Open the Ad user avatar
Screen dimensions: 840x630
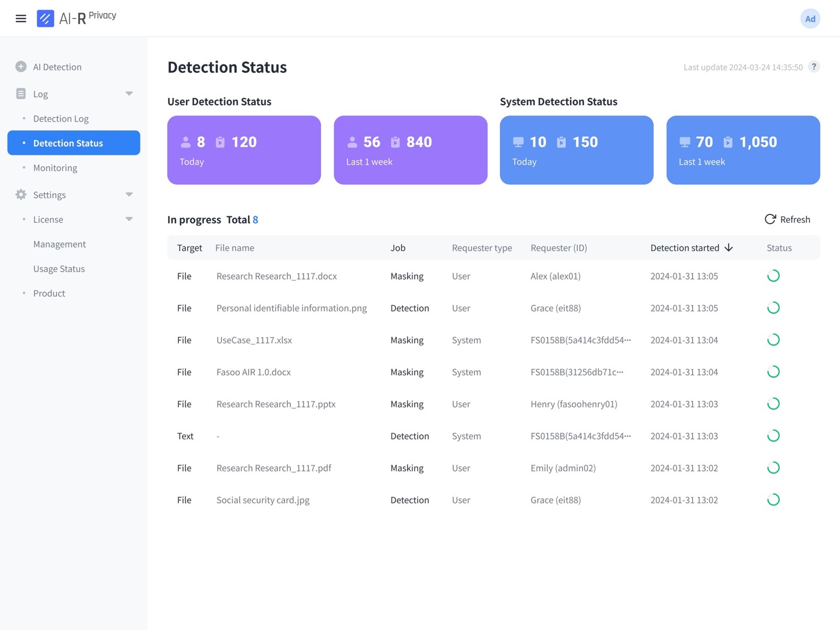[x=810, y=18]
